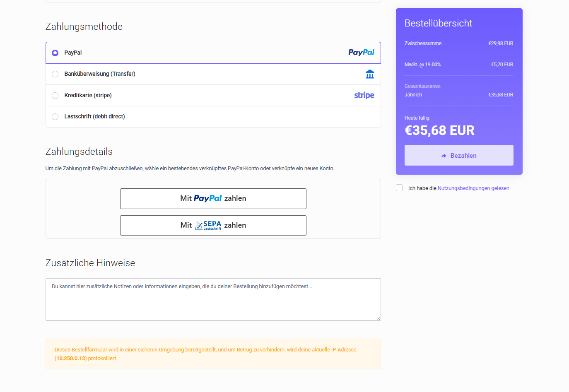This screenshot has width=569, height=392.
Task: Click the stripe logo icon
Action: pos(364,95)
